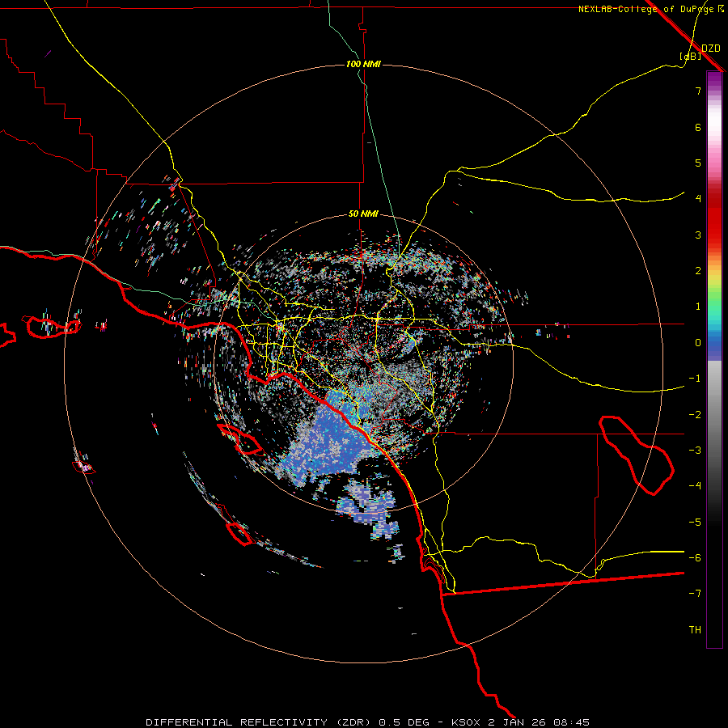This screenshot has height=728, width=728.
Task: Click the 4 value on color scale
Action: (698, 199)
